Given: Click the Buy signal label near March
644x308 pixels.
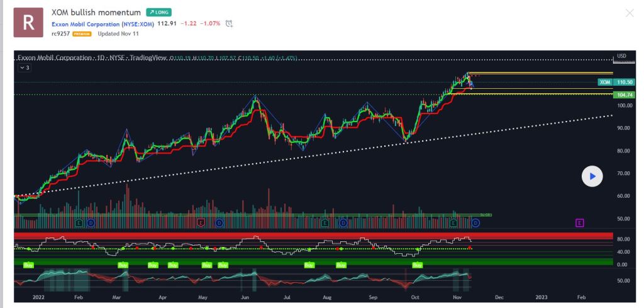Looking at the screenshot, I should [x=123, y=265].
